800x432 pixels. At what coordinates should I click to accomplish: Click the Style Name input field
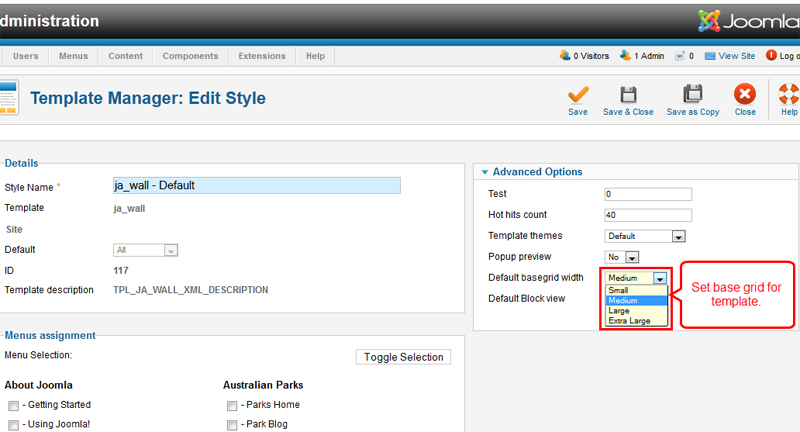point(257,186)
